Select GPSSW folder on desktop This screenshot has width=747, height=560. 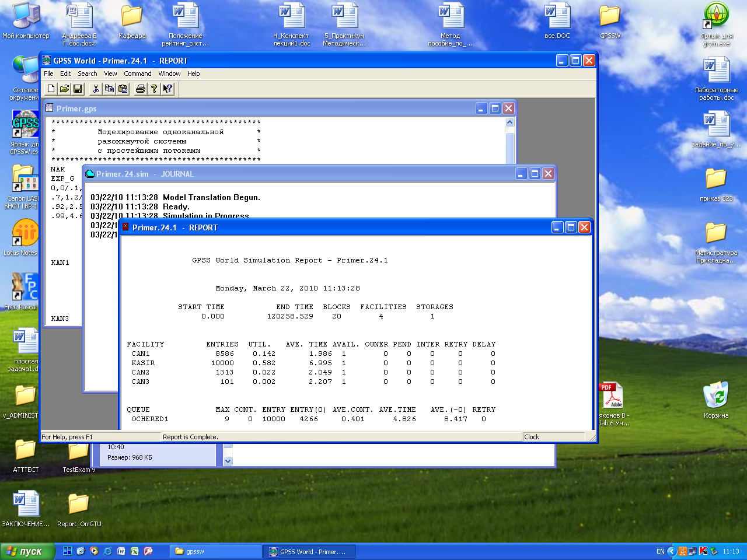(610, 22)
